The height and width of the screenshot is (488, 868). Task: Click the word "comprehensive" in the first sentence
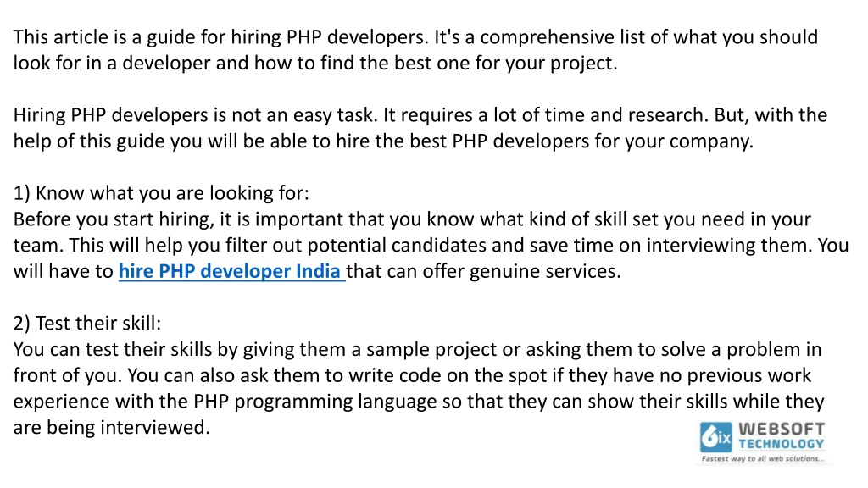[546, 37]
